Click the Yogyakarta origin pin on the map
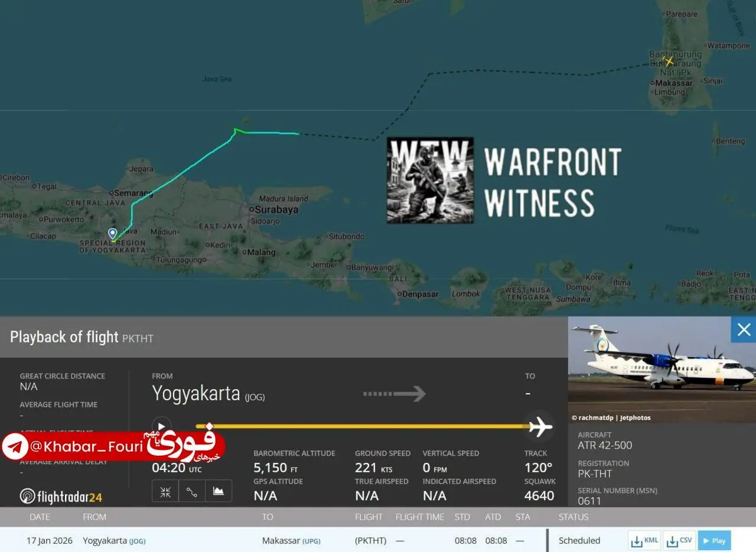756x552 pixels. tap(113, 234)
